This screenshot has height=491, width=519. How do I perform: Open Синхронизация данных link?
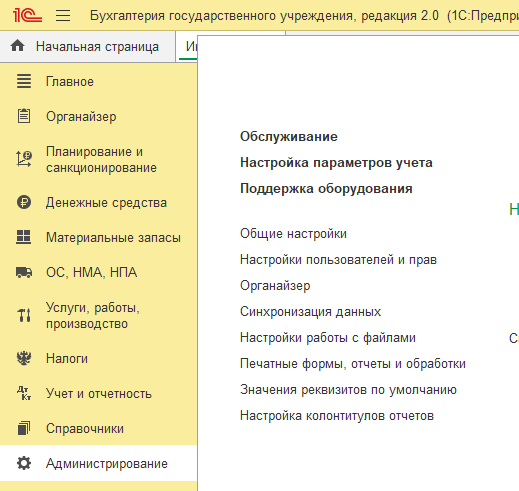(x=310, y=311)
